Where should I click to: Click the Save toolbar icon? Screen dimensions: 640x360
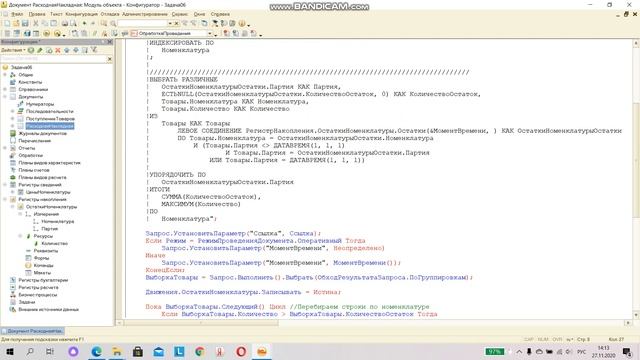pos(25,23)
